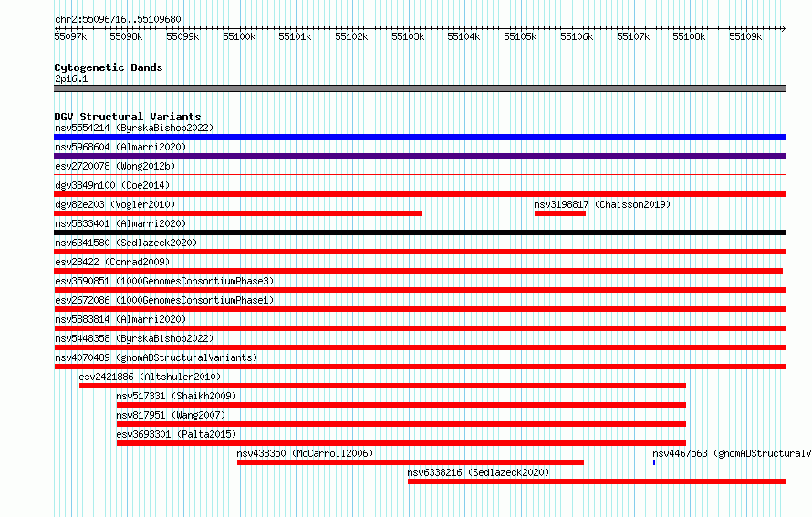Select the red dgv82e203 variant bar

tap(238, 213)
